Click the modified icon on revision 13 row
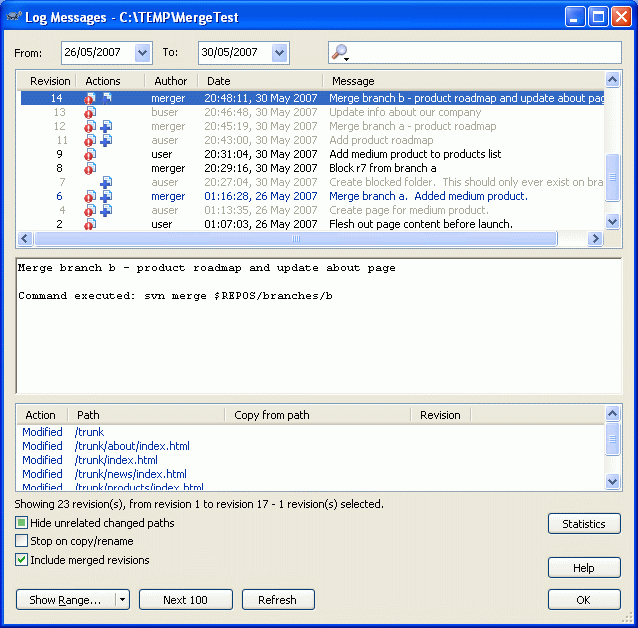This screenshot has width=638, height=628. [90, 112]
